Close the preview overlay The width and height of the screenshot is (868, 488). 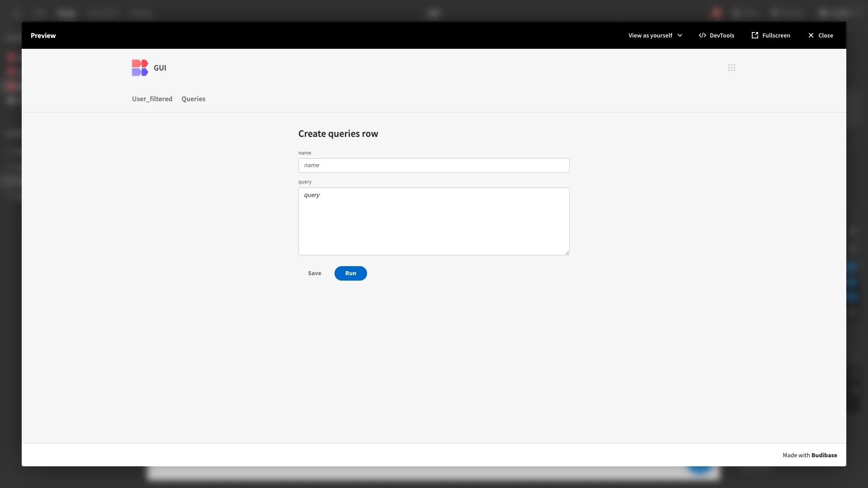(821, 35)
